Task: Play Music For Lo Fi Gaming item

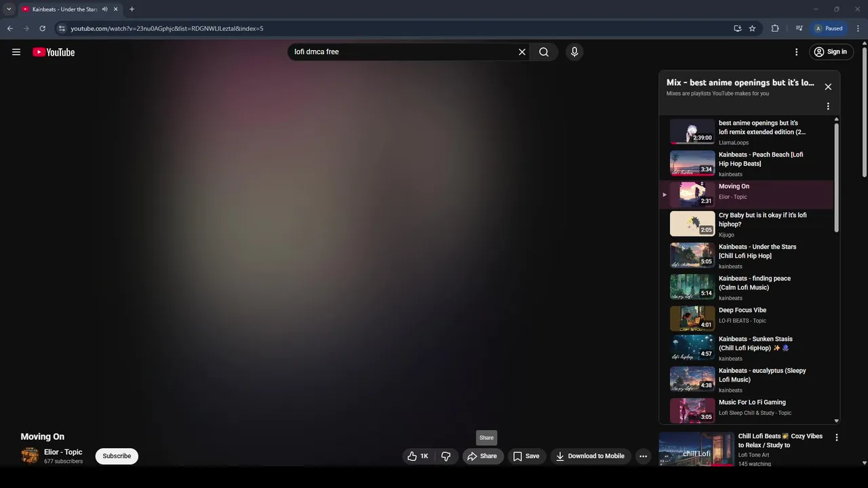Action: (746, 410)
